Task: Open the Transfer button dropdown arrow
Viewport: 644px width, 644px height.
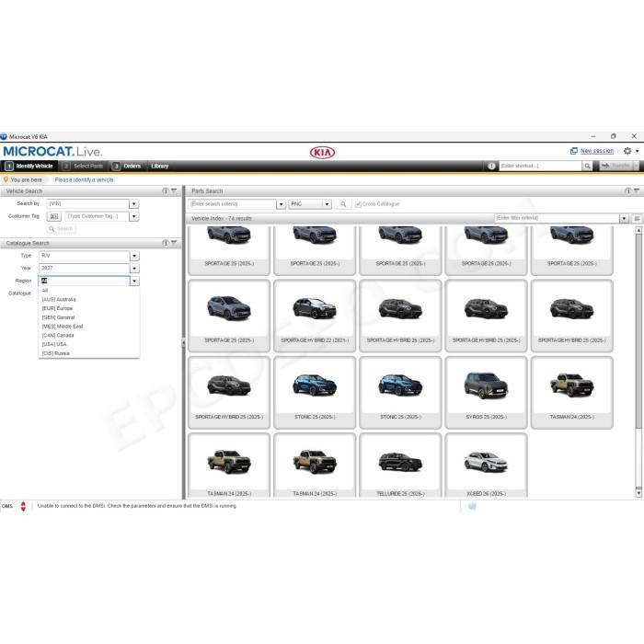Action: pos(637,166)
